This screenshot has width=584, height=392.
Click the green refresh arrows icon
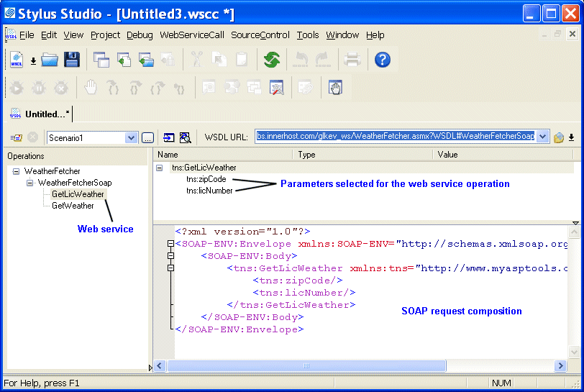coord(271,60)
